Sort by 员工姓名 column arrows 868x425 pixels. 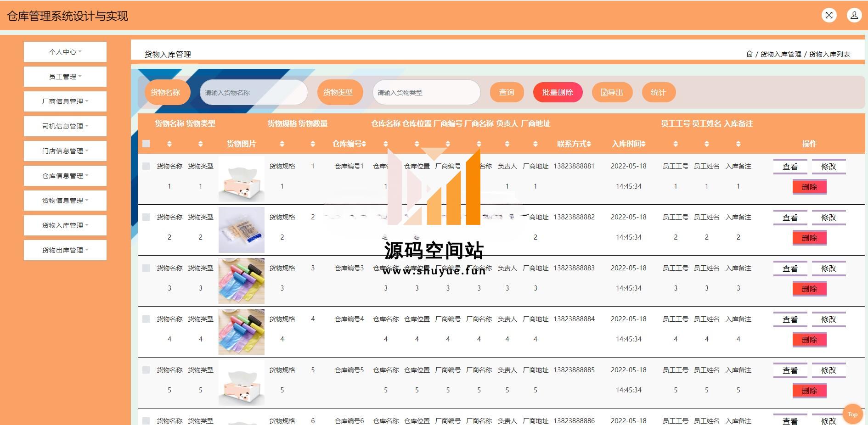pos(707,144)
